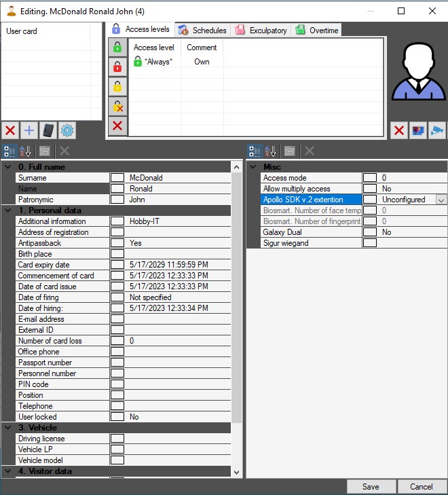Capture photo using camera icon

click(x=437, y=130)
